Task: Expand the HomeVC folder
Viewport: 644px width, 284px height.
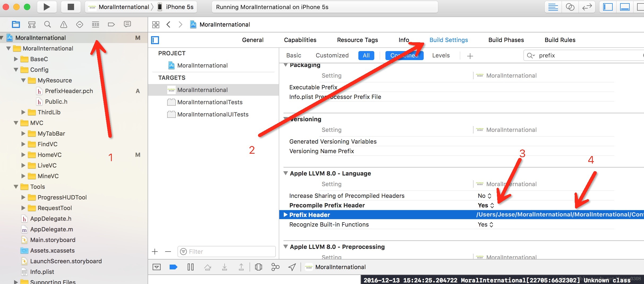Action: pos(23,155)
